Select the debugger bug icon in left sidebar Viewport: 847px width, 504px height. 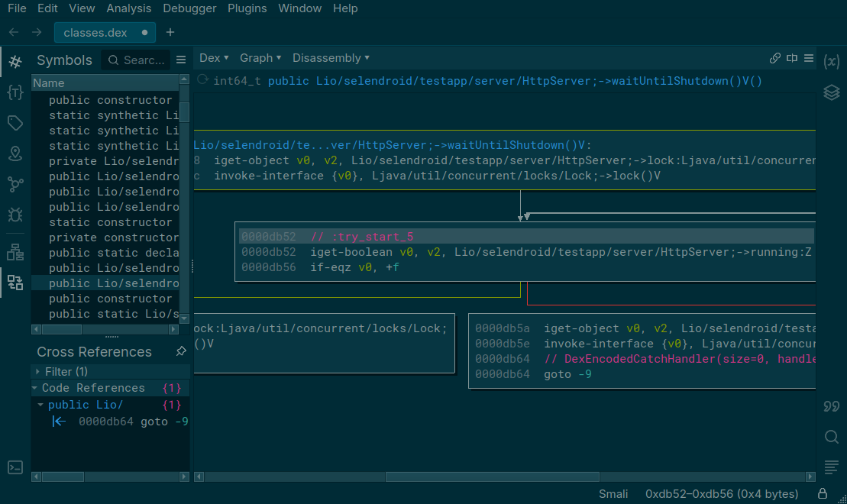click(x=15, y=215)
